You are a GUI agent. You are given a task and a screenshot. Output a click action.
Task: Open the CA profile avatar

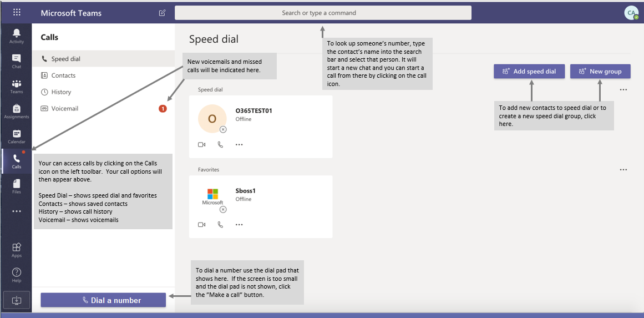[631, 13]
